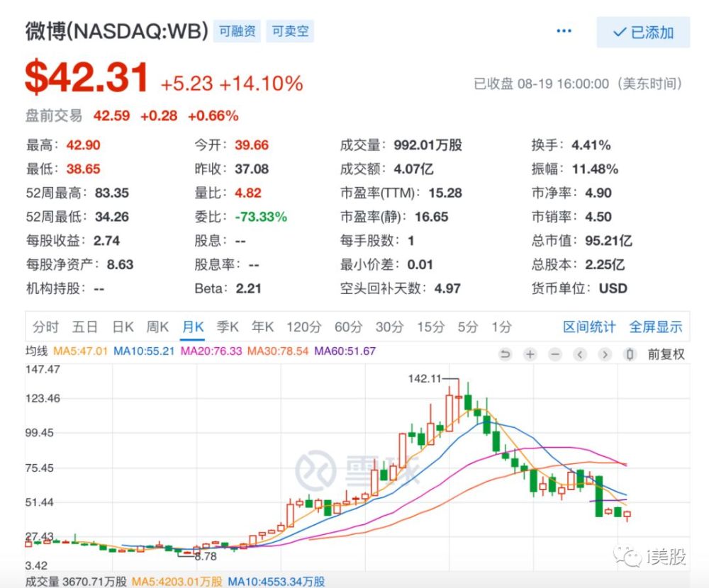Show the 60分 interval chart

point(349,327)
